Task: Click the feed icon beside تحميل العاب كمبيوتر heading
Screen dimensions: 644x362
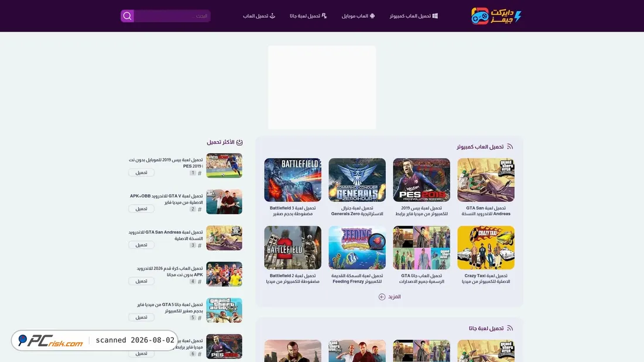Action: (x=510, y=147)
